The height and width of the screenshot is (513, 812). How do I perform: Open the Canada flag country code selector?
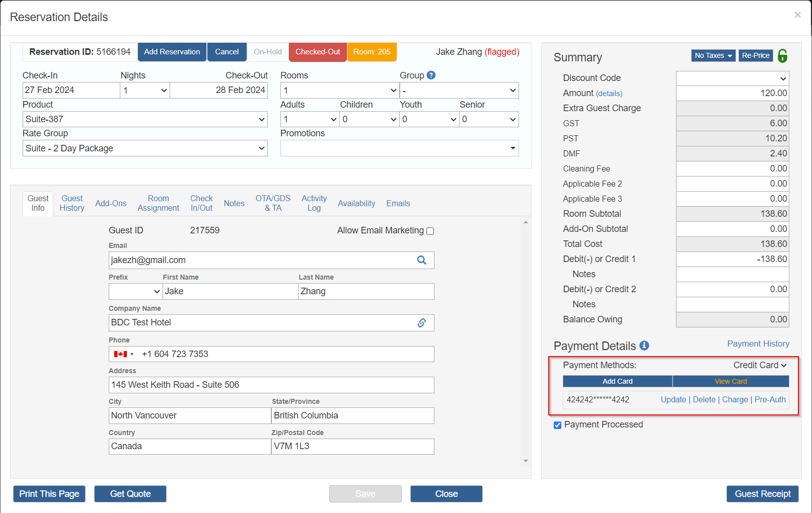(124, 354)
